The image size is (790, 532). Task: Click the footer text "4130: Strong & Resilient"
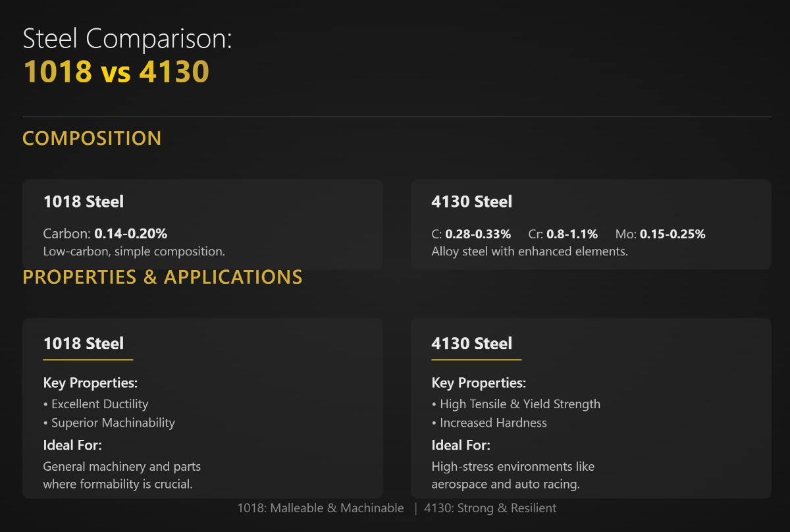(490, 508)
